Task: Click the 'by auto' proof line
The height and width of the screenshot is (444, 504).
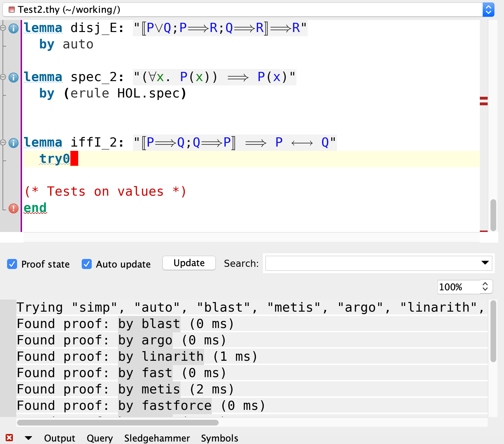Action: pyautogui.click(x=66, y=44)
